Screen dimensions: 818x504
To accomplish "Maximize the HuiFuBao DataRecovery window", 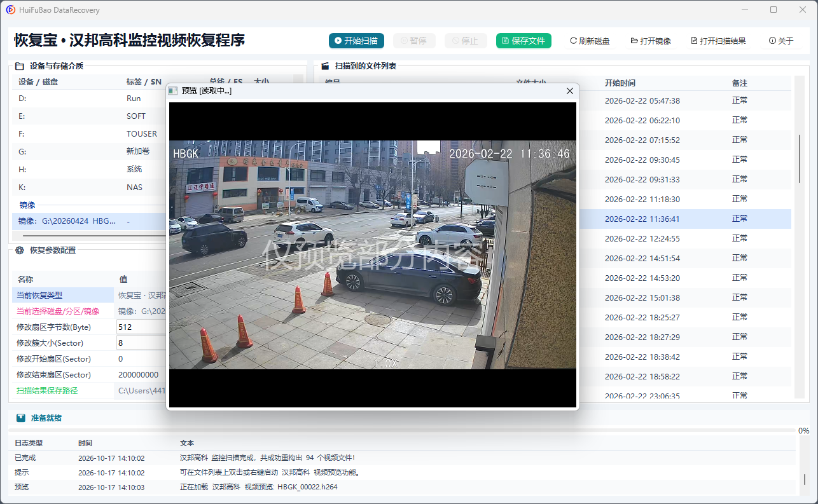I will coord(773,10).
